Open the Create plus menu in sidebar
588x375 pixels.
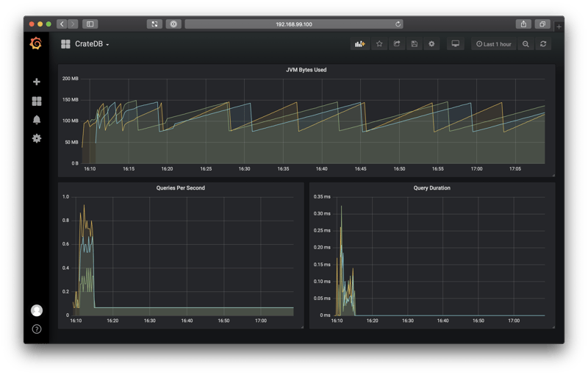[36, 82]
